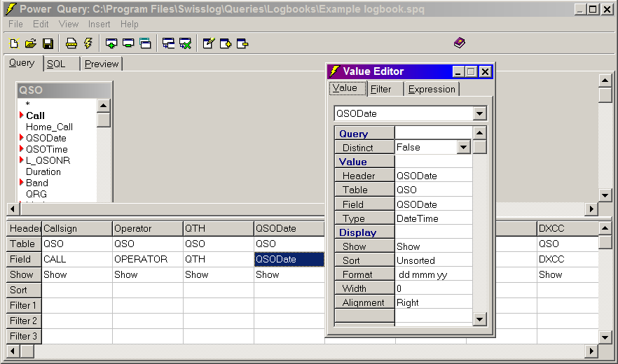Open the Distinct False dropdown arrow
The height and width of the screenshot is (364, 618).
pos(464,147)
